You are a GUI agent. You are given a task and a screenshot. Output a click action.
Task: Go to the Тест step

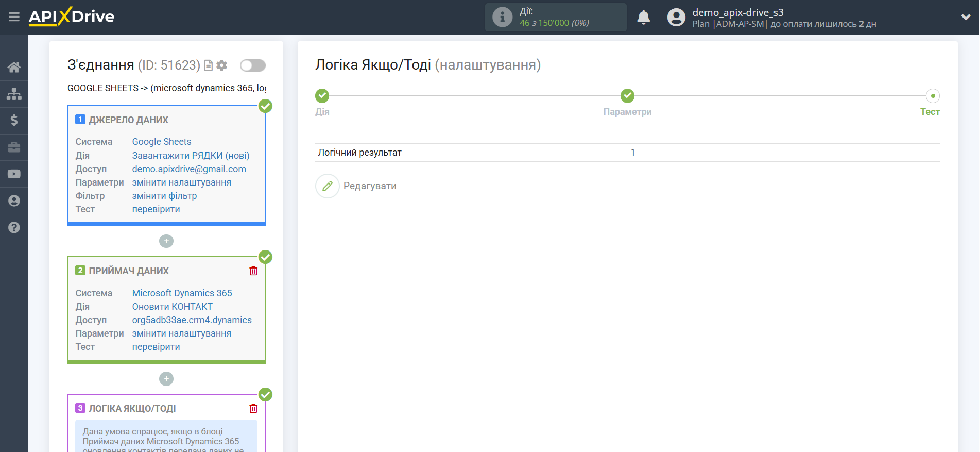(930, 112)
